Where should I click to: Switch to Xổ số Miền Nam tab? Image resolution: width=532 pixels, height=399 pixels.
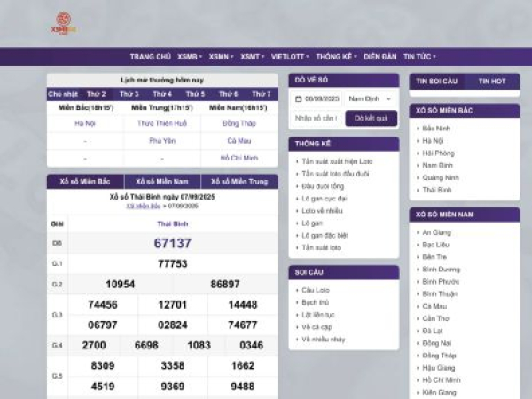[162, 182]
